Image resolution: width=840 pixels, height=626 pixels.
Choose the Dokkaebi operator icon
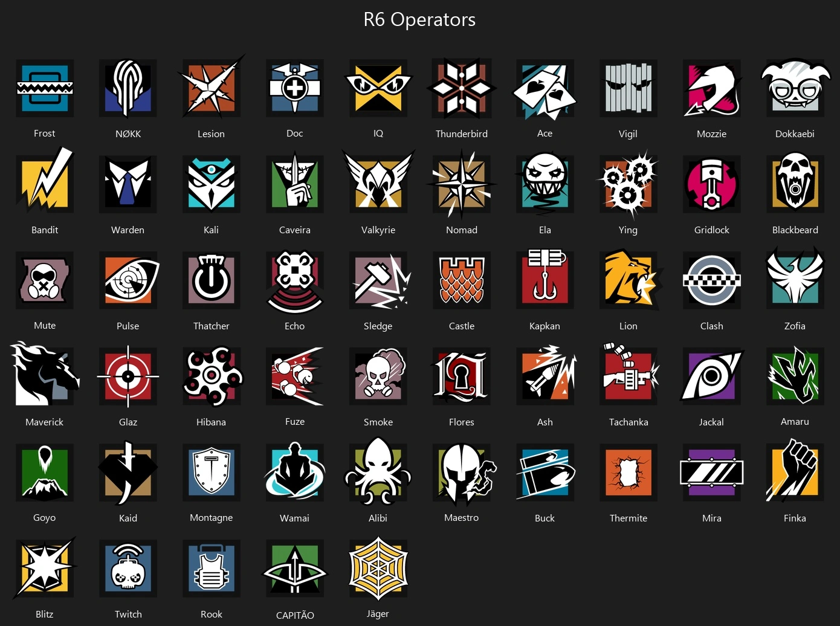(x=795, y=88)
